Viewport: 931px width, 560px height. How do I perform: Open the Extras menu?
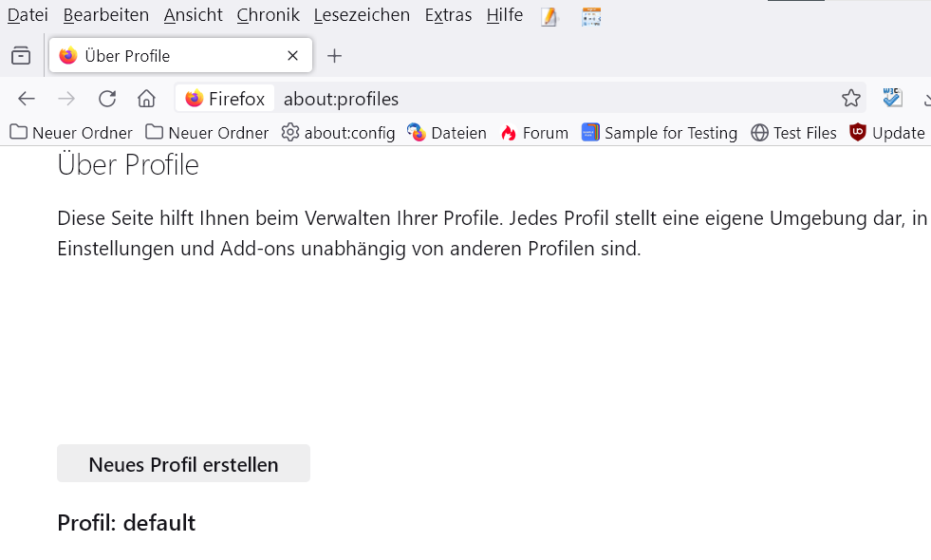click(448, 15)
